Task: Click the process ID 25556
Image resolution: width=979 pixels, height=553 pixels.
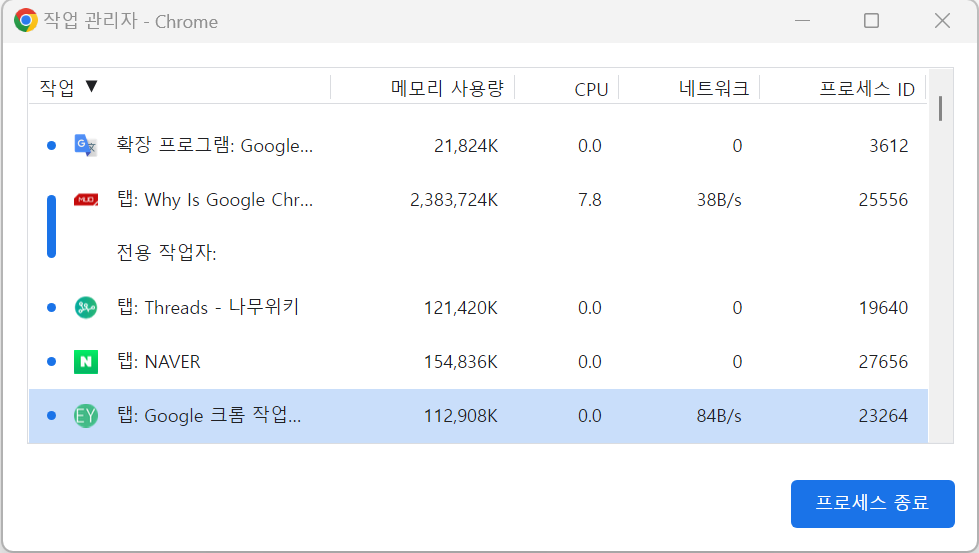Action: 883,200
